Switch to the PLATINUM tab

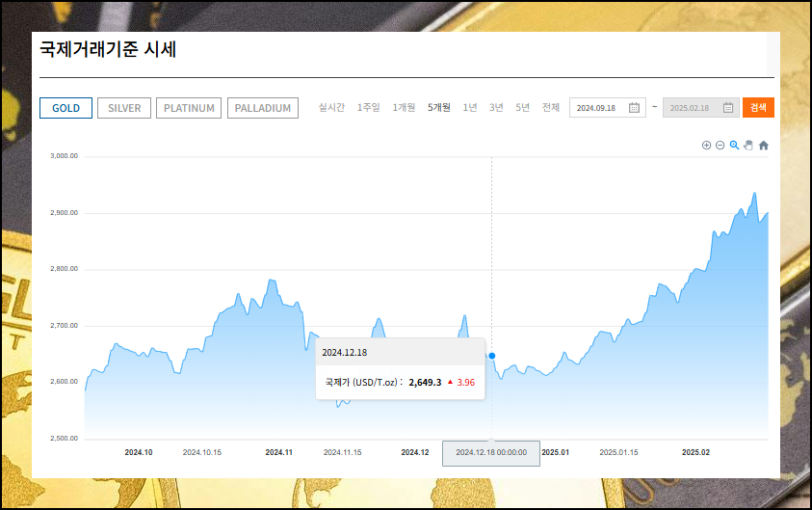tap(189, 108)
